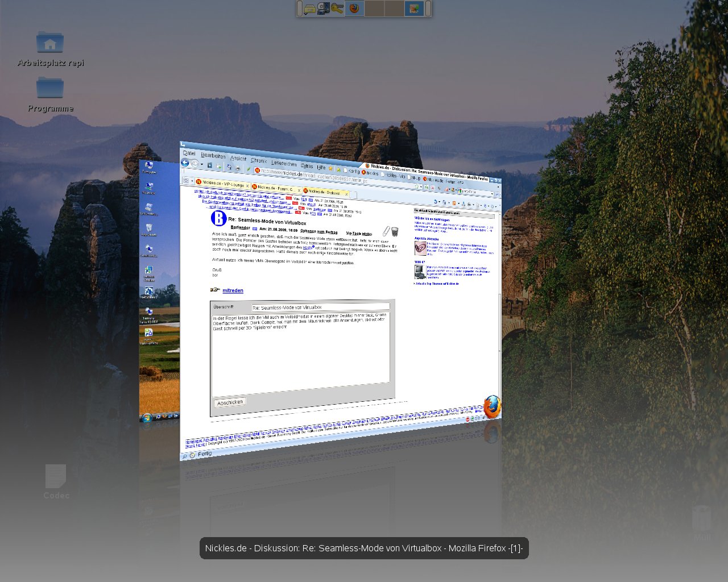Open the search engine box in Firefox
Image resolution: width=728 pixels, height=582 pixels.
[476, 192]
